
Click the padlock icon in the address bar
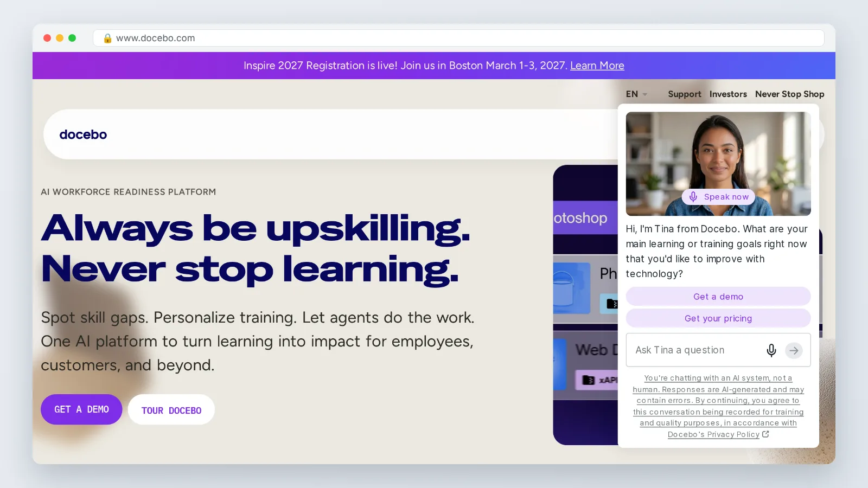tap(107, 38)
